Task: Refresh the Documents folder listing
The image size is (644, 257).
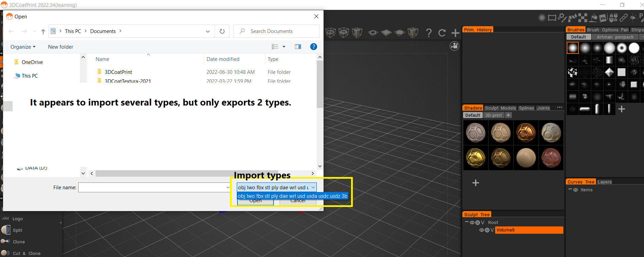Action: [x=222, y=31]
